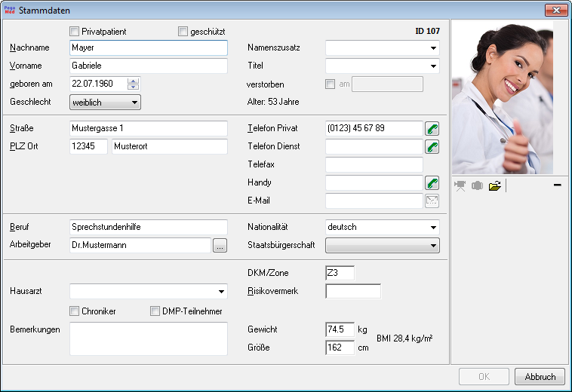Image resolution: width=572 pixels, height=392 pixels.
Task: Click the phone icon beside Telefon Dienst
Action: pyautogui.click(x=432, y=146)
